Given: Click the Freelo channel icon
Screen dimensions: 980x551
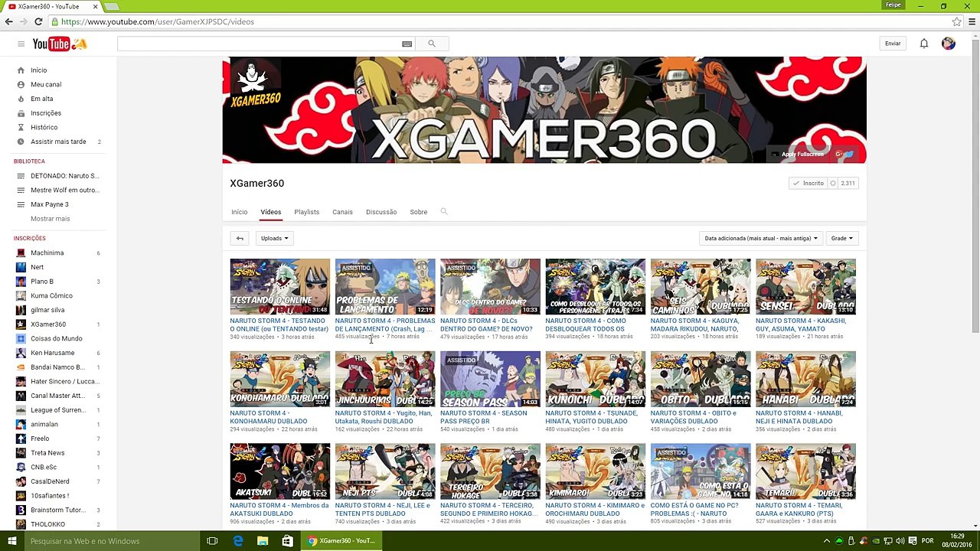Looking at the screenshot, I should [x=21, y=439].
